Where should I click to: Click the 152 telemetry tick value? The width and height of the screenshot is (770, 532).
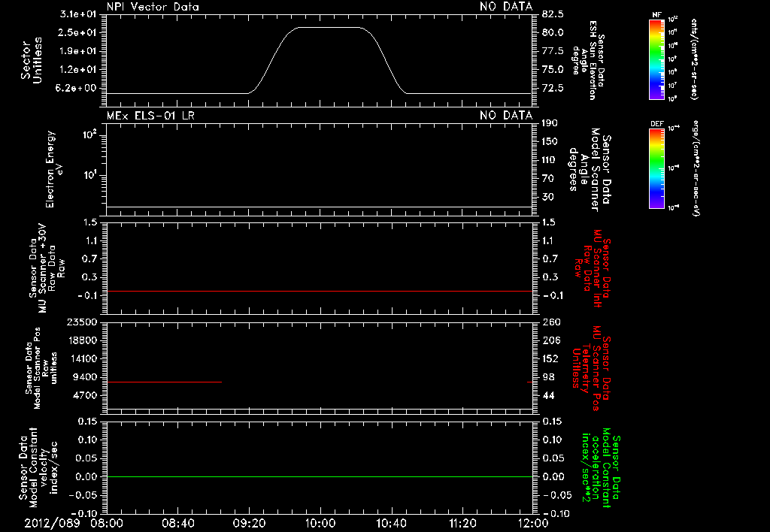551,358
